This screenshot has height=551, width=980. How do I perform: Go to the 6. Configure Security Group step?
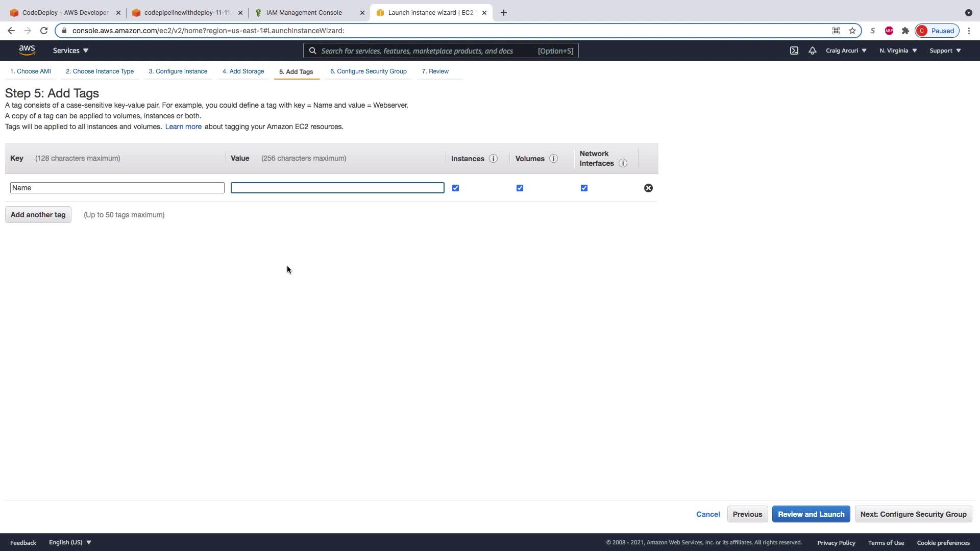tap(368, 71)
